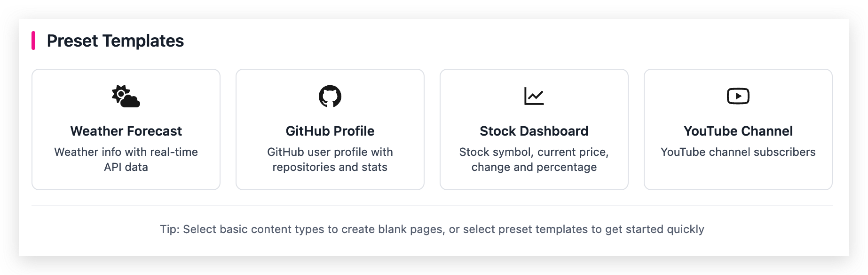Image resolution: width=868 pixels, height=275 pixels.
Task: Click the GitHub octocat logo icon
Action: pyautogui.click(x=330, y=96)
